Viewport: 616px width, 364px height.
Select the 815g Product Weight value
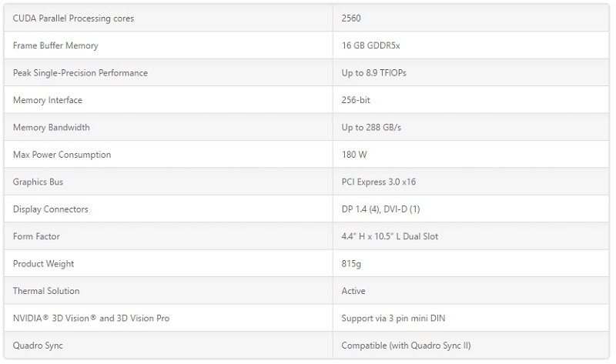coord(351,264)
